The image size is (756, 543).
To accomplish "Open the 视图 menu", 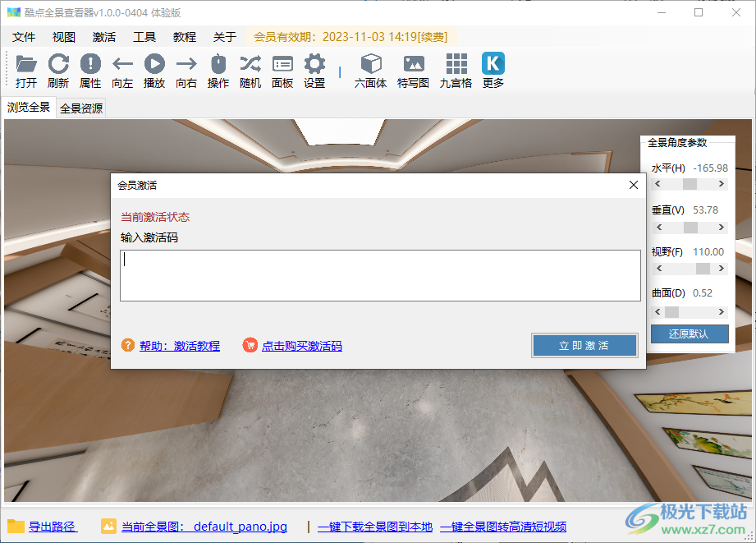I will pos(64,37).
